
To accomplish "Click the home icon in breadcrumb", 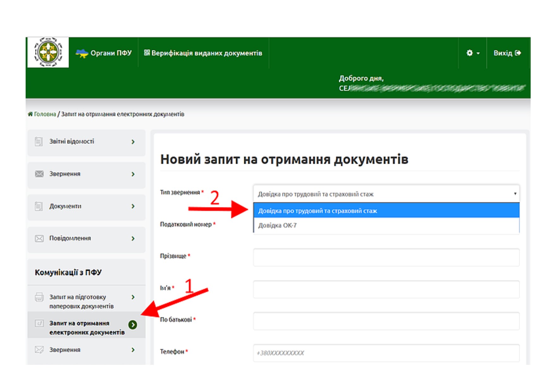I will 30,114.
